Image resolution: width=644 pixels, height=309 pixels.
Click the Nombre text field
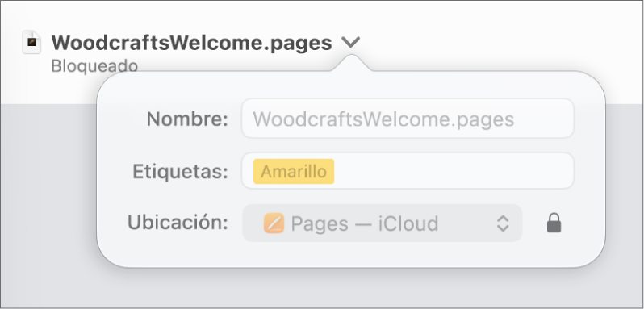click(408, 119)
